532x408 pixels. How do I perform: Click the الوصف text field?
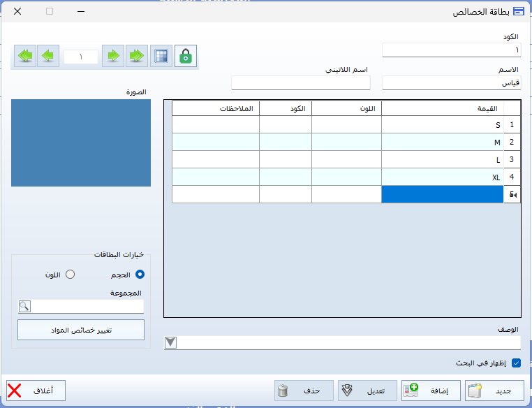point(349,342)
